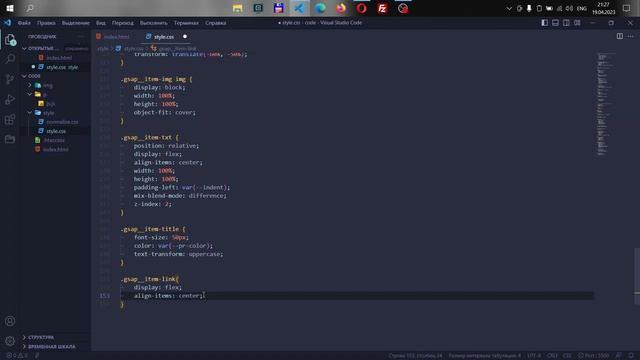Click the volume icon in system tray
Screen dimensions: 640x360
(x=569, y=9)
